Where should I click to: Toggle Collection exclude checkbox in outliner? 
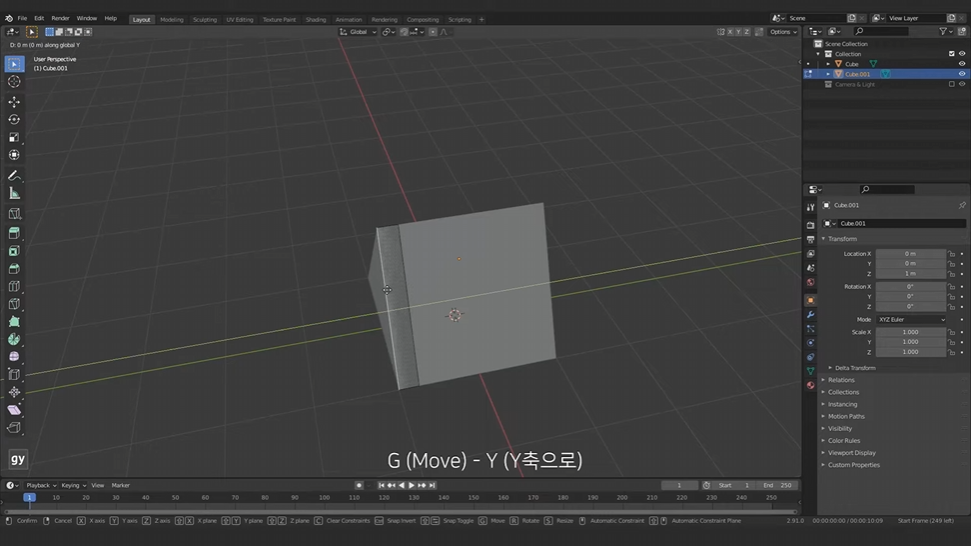952,54
